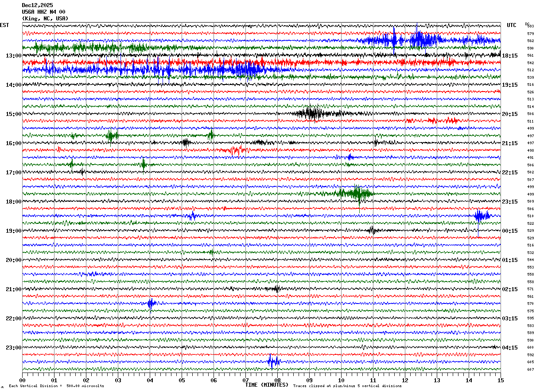The height and width of the screenshot is (392, 536).
Task: Select minute tick 15 on the x-axis
Action: tap(501, 380)
